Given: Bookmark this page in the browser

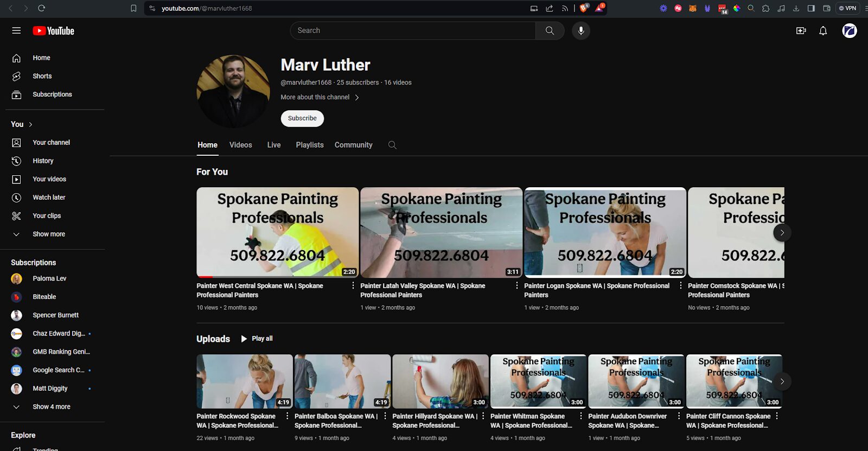Looking at the screenshot, I should click(133, 8).
